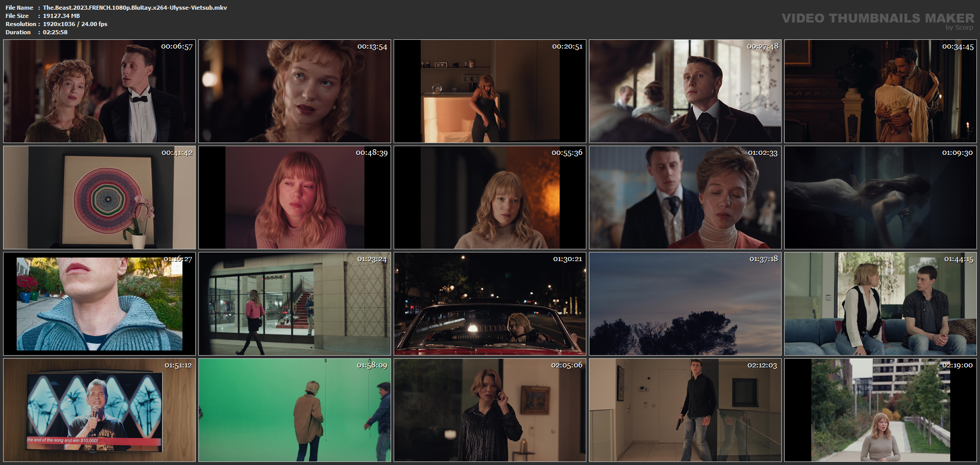Open the man with gun thumbnail at 02:12:03
This screenshot has height=465, width=980.
[685, 410]
